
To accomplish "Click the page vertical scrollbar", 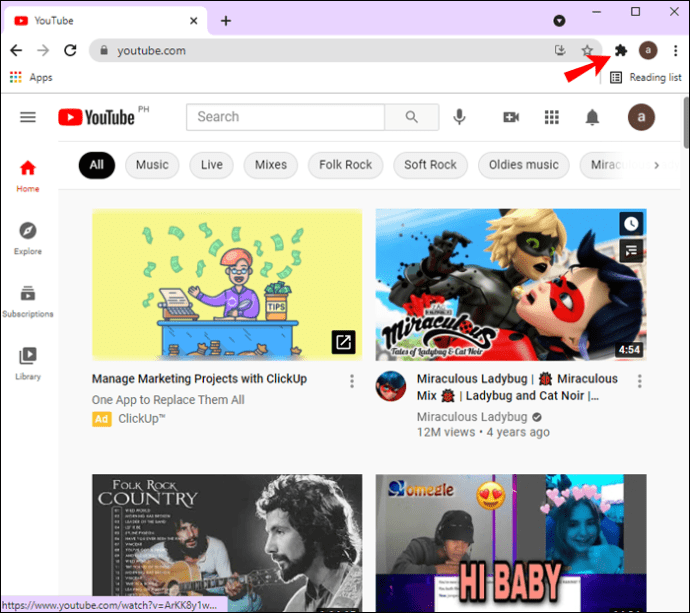I will tap(686, 123).
